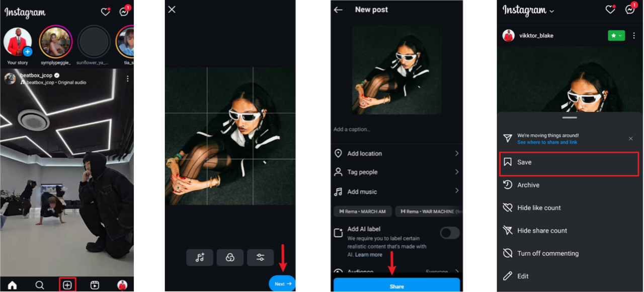
Task: Tap vikktor_blake username
Action: point(536,36)
